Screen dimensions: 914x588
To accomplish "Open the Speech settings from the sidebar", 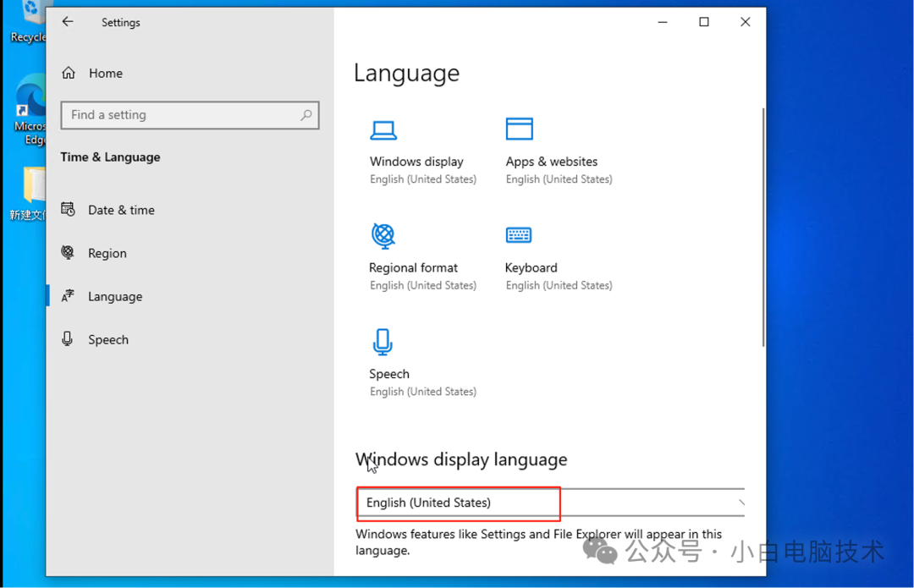I will tap(108, 340).
